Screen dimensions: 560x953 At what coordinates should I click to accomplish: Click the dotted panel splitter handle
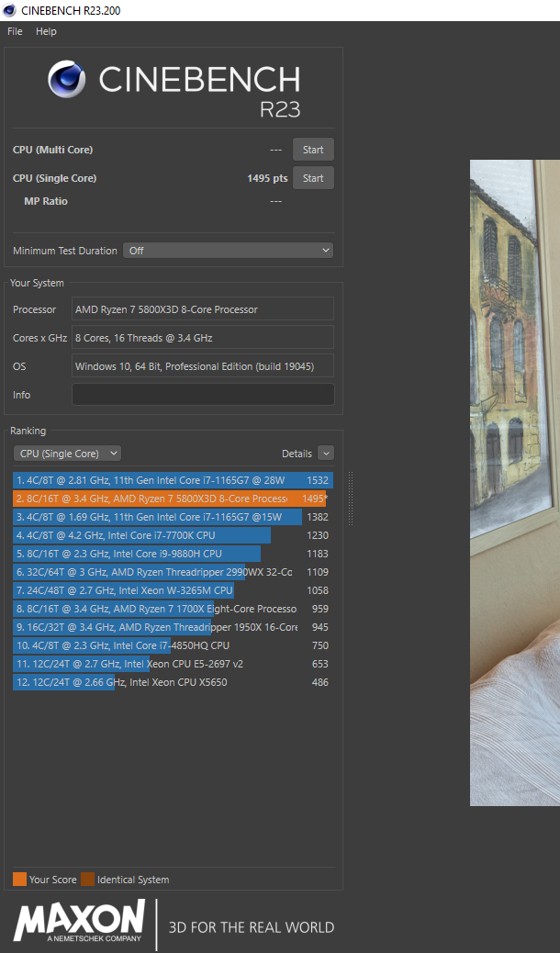click(x=350, y=499)
